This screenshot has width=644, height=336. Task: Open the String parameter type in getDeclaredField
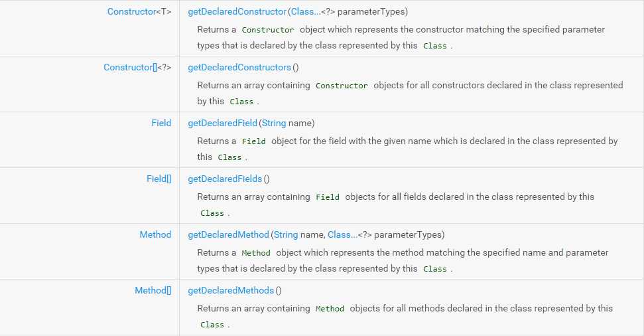(x=274, y=123)
